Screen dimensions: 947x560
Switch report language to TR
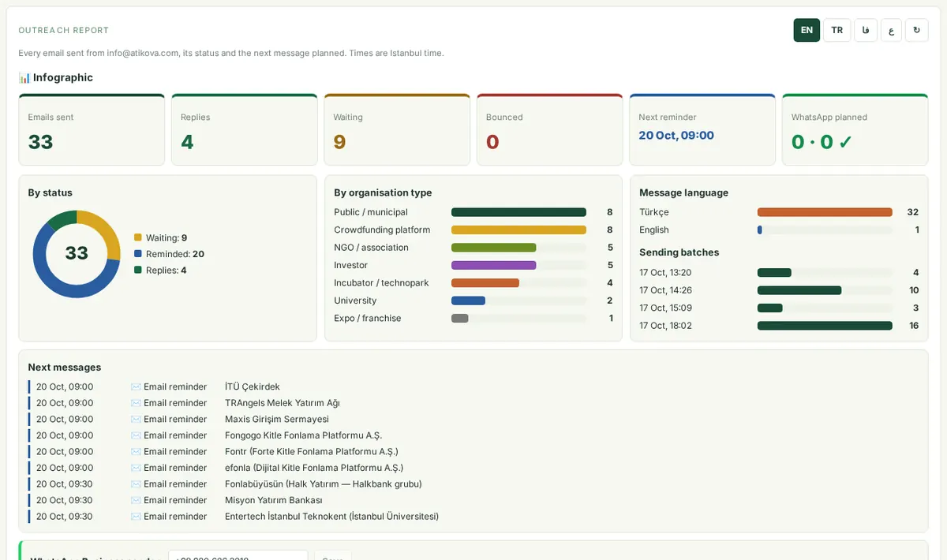coord(837,30)
